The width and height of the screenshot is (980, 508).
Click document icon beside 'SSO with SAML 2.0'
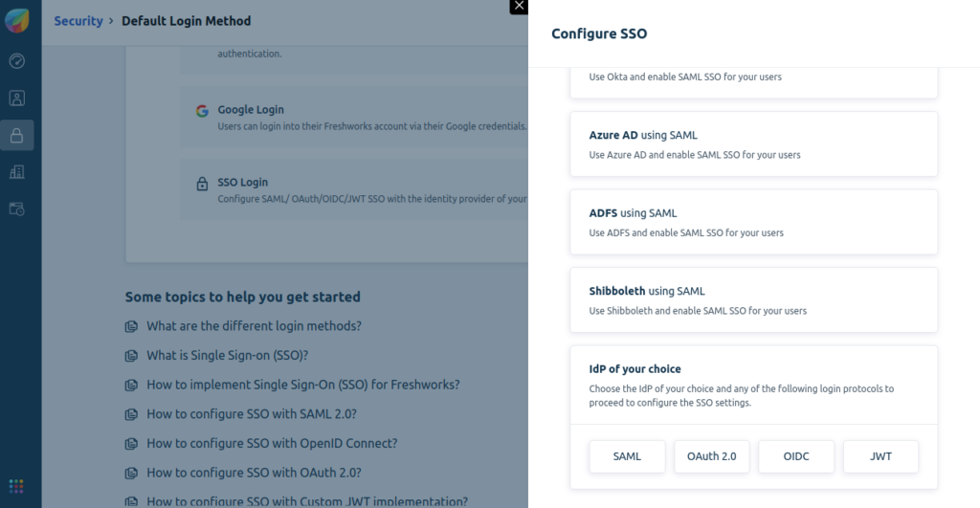point(131,414)
